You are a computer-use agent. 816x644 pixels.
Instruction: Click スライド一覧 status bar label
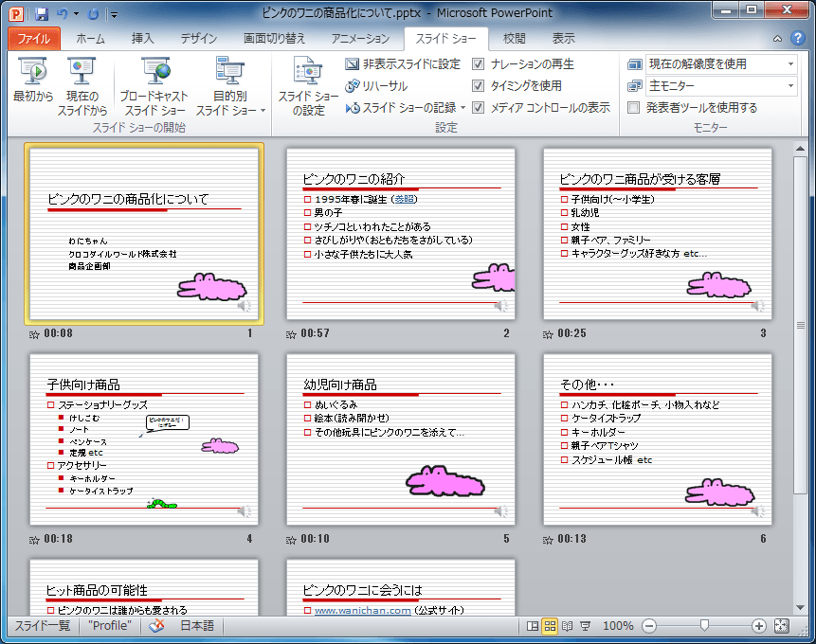42,626
